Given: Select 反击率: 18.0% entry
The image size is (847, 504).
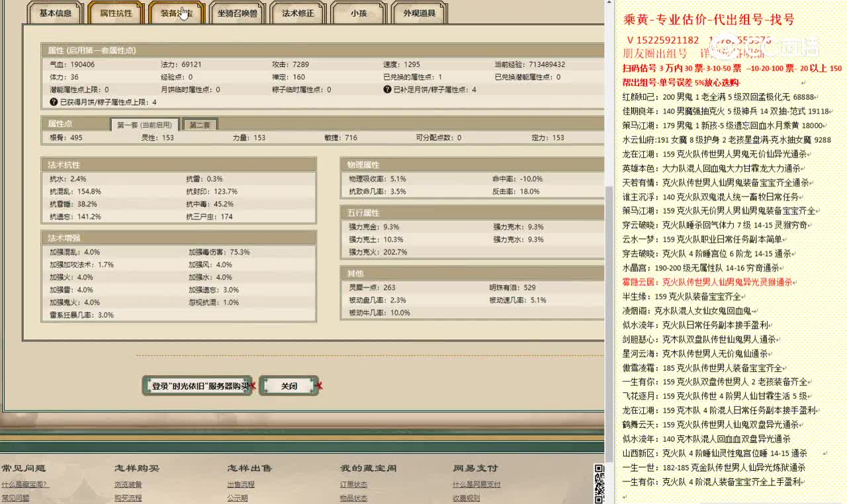Looking at the screenshot, I should 516,191.
